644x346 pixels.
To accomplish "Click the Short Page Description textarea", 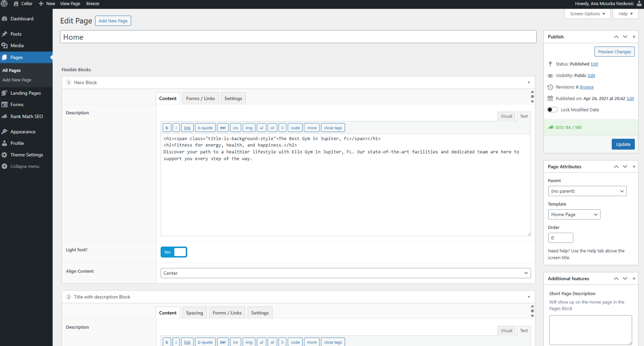I will click(x=591, y=330).
